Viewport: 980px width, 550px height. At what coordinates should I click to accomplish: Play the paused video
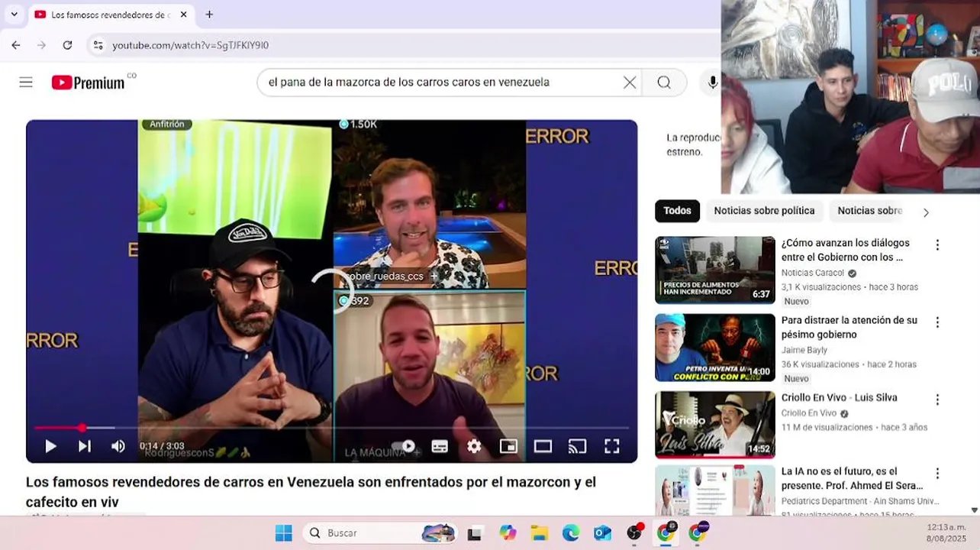pyautogui.click(x=50, y=446)
